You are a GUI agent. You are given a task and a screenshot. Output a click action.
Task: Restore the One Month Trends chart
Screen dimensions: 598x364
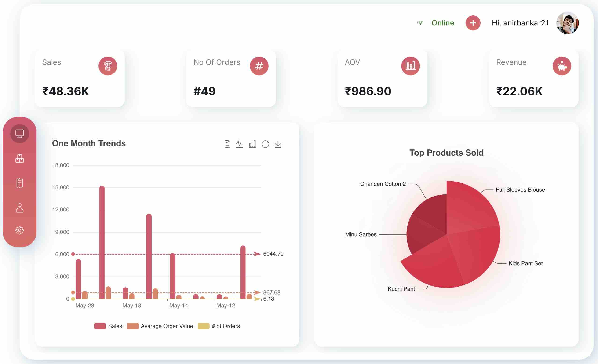click(265, 144)
